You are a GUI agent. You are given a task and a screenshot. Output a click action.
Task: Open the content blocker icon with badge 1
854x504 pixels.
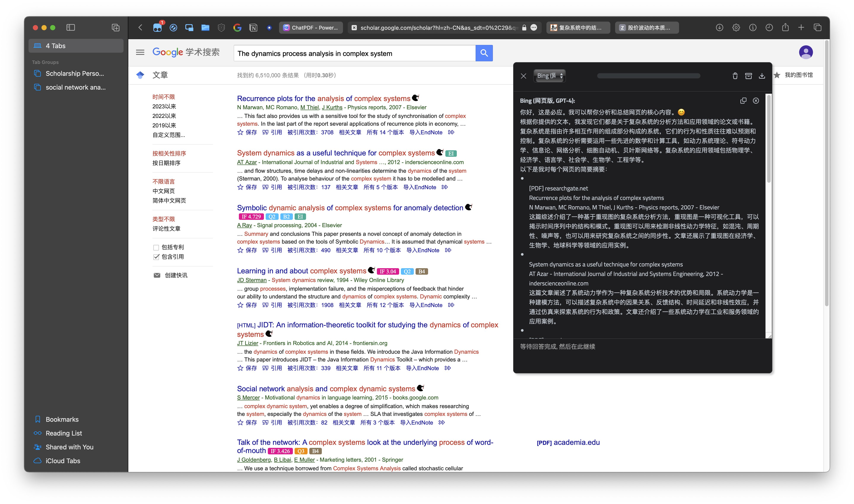158,27
